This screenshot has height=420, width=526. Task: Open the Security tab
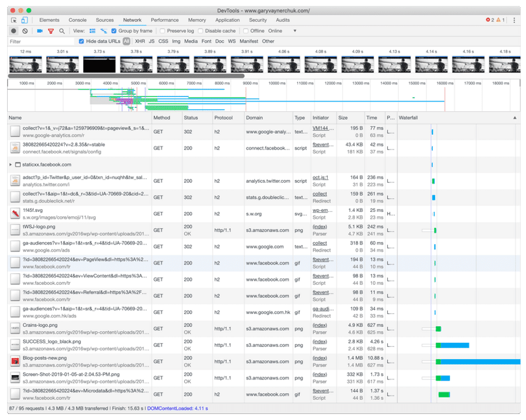click(x=258, y=20)
